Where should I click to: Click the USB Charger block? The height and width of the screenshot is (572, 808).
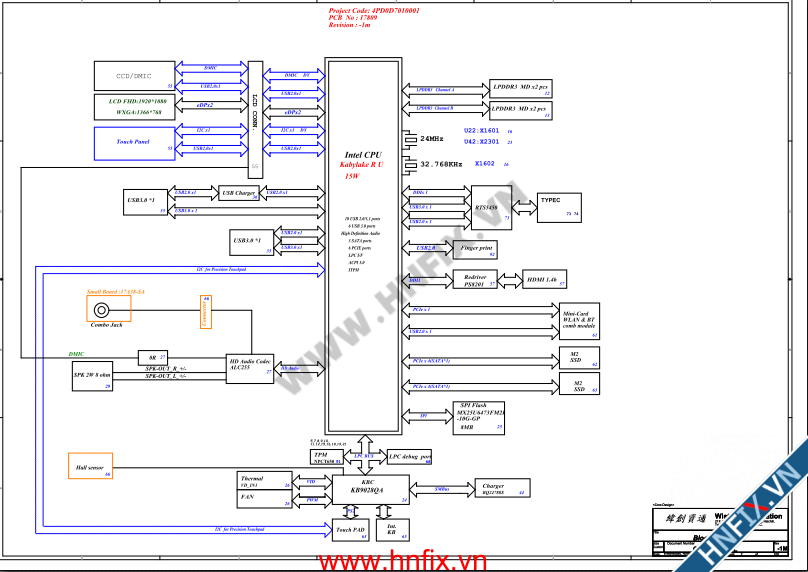[x=238, y=193]
